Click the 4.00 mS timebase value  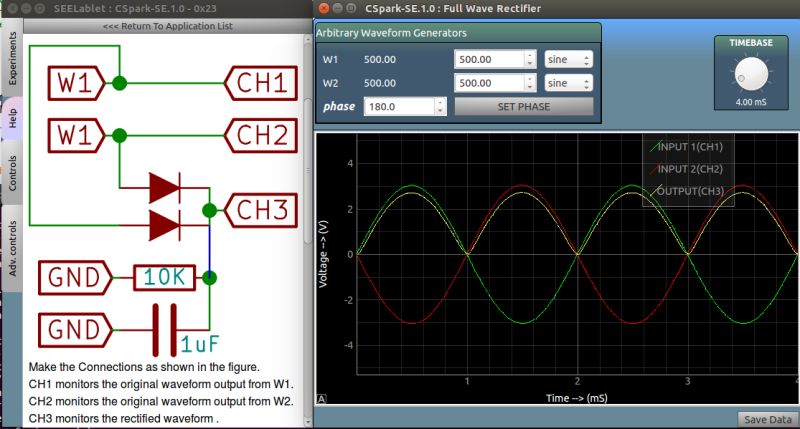click(x=751, y=102)
